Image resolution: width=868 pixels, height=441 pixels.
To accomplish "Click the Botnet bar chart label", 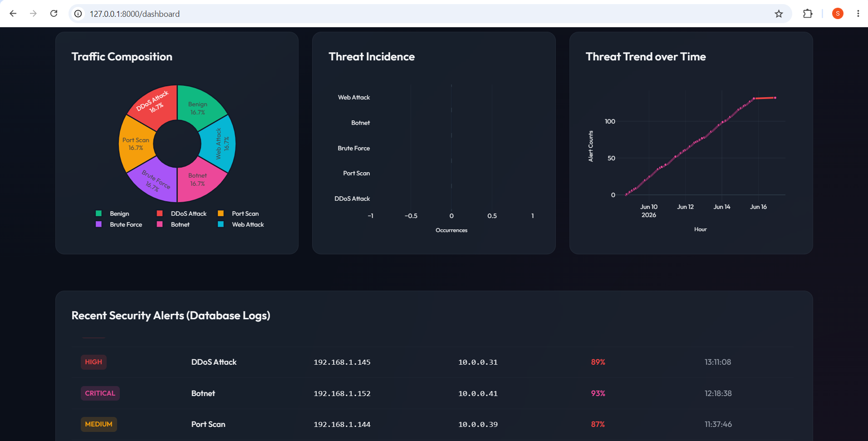I will click(x=361, y=123).
